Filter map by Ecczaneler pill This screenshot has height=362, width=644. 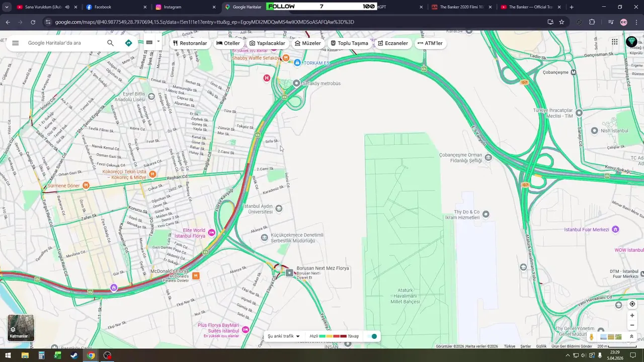pyautogui.click(x=392, y=43)
